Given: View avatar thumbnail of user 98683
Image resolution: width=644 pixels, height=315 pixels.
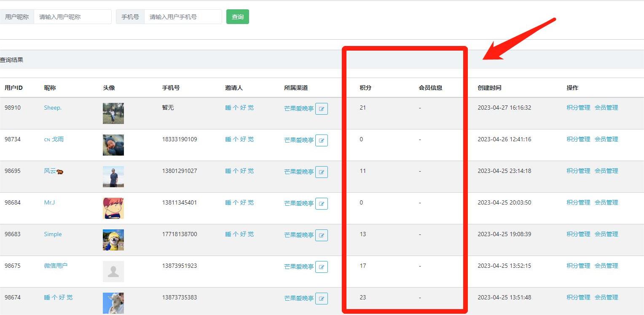Looking at the screenshot, I should 113,240.
